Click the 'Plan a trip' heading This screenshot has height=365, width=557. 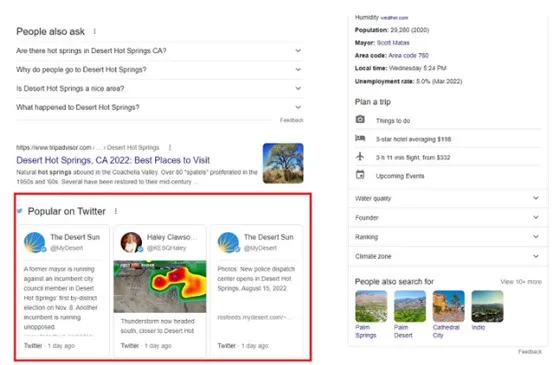coord(373,102)
